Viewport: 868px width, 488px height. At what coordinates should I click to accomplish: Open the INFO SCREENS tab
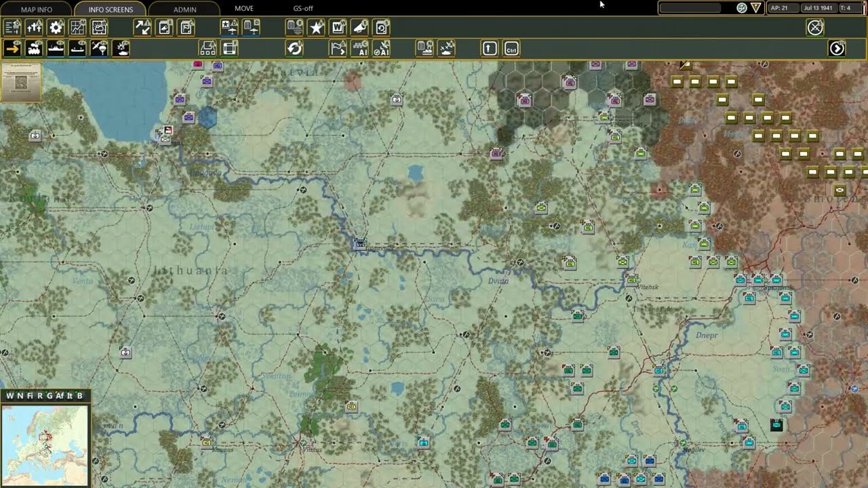[111, 9]
